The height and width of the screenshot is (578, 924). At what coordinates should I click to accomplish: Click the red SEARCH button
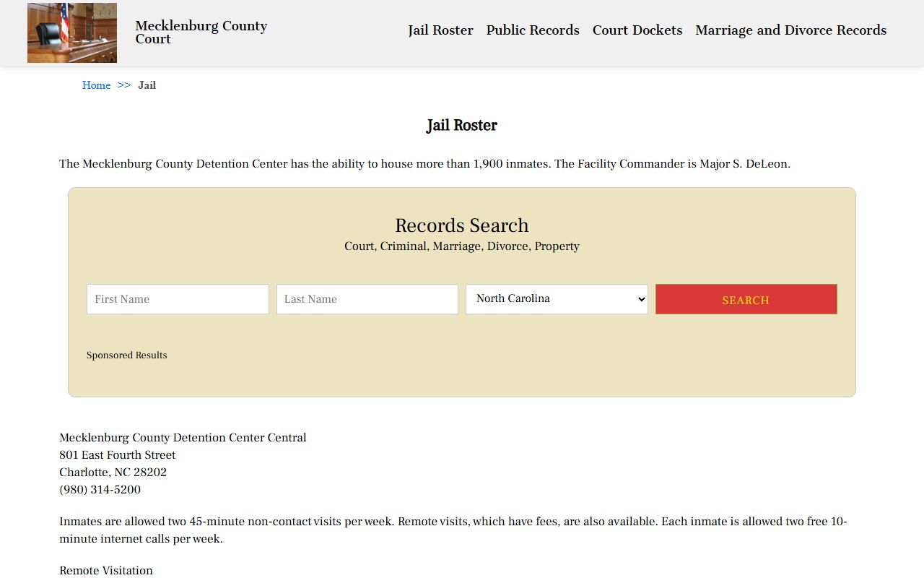pyautogui.click(x=746, y=299)
